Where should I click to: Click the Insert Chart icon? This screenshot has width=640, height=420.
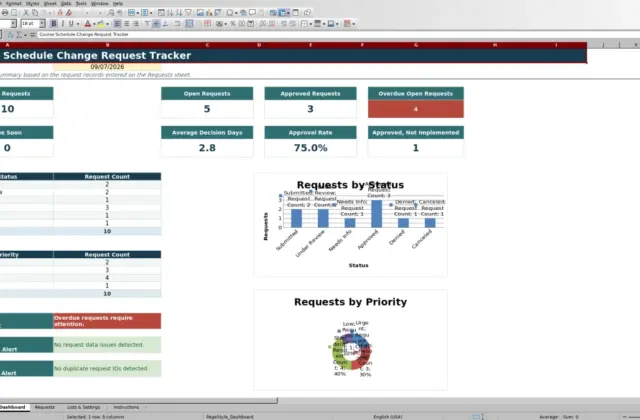click(209, 13)
